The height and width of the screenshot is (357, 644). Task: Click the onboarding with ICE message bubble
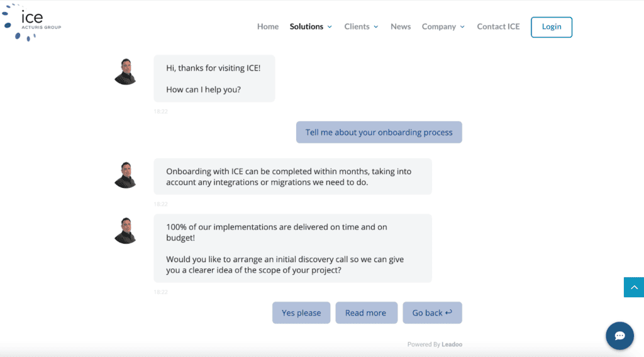292,177
